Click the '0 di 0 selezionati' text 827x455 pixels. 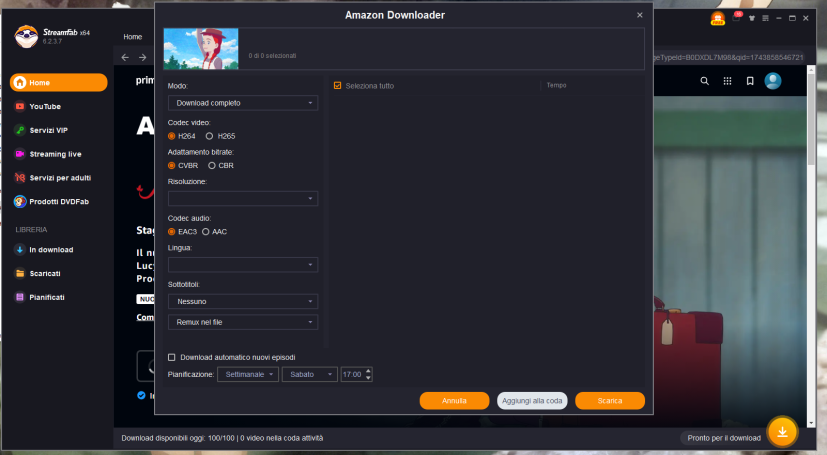point(272,56)
